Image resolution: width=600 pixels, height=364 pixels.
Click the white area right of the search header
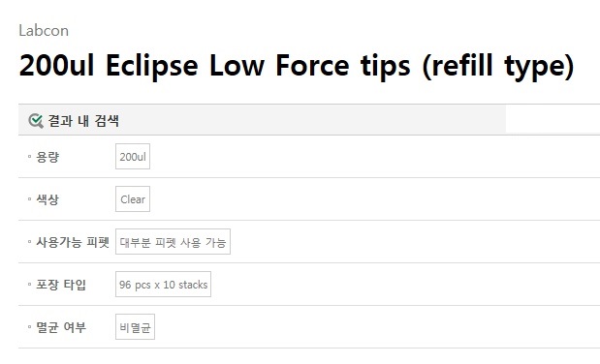pyautogui.click(x=553, y=119)
